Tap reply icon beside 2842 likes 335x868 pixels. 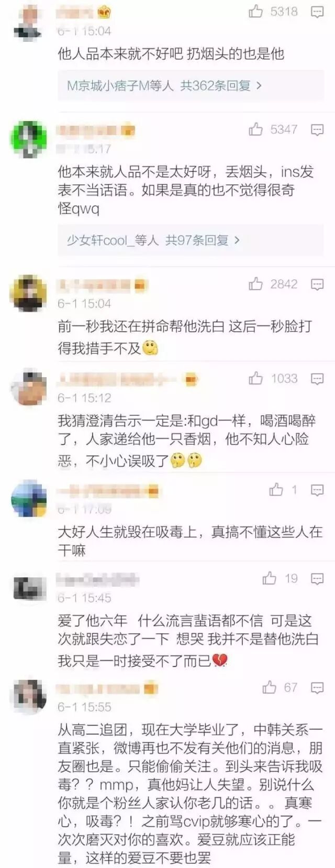pos(317,284)
